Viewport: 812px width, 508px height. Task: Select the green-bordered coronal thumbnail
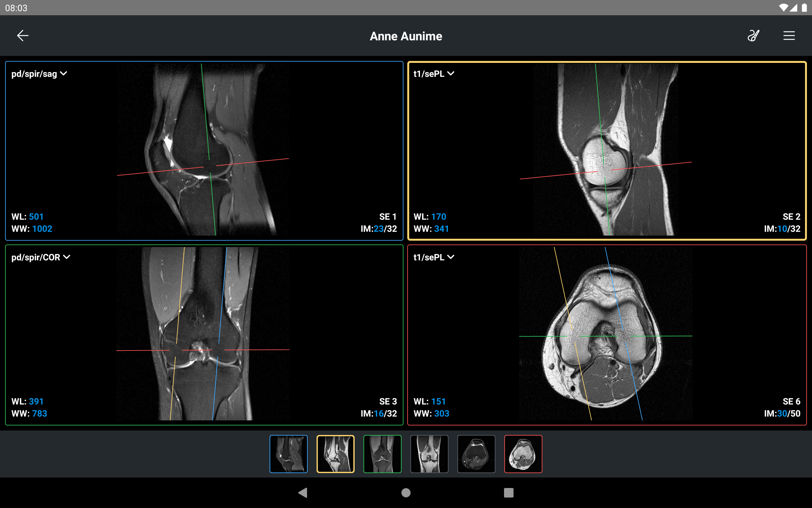tap(383, 454)
